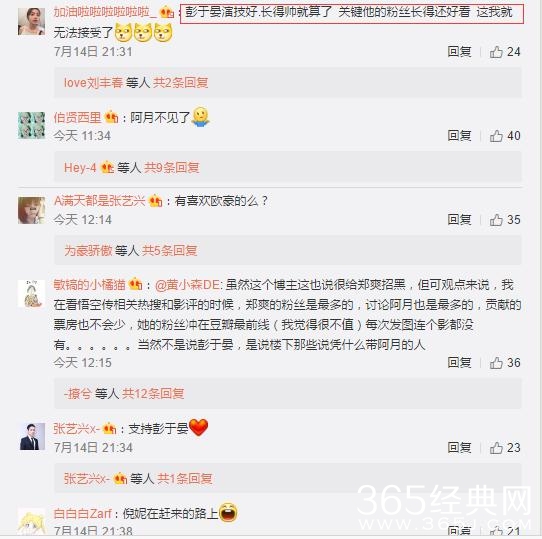Click membership badge beside 伯贤西里 username
Image resolution: width=542 pixels, height=539 pixels.
(112, 117)
